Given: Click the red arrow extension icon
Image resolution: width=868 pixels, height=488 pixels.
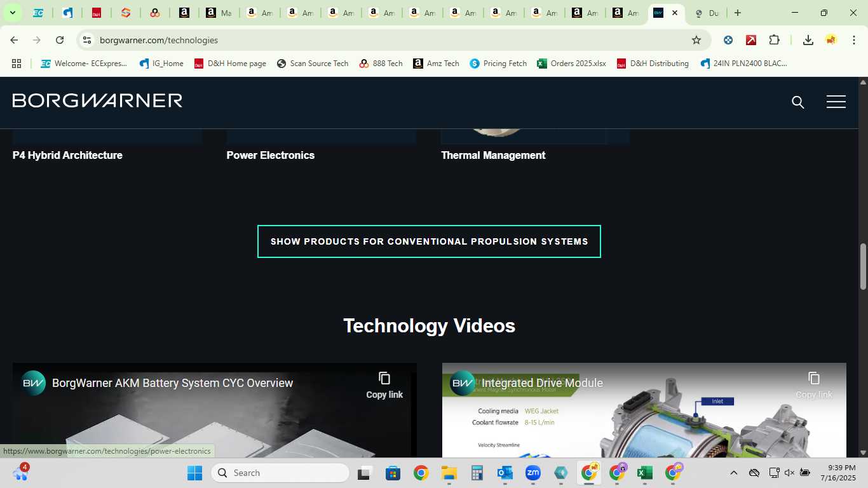Looking at the screenshot, I should tap(751, 40).
